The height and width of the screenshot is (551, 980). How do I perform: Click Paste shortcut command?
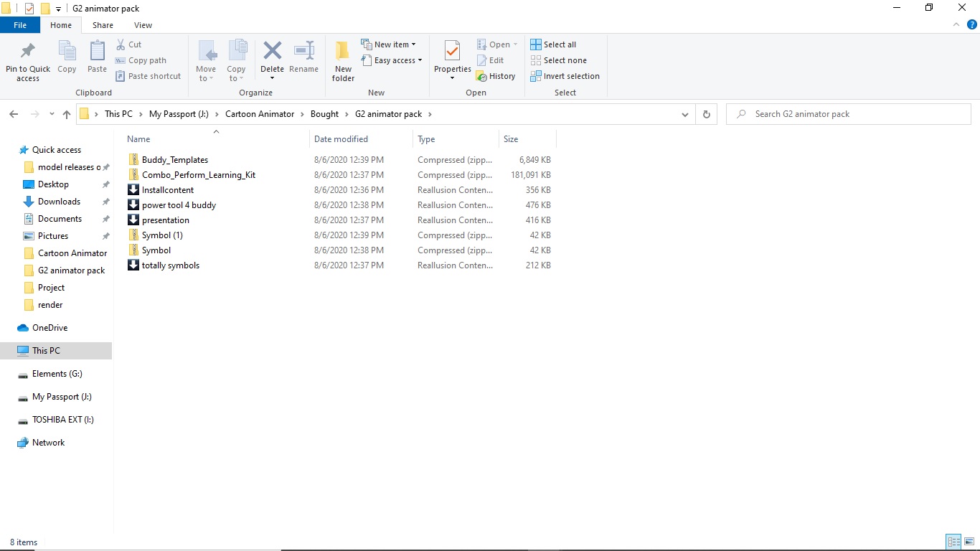point(149,76)
